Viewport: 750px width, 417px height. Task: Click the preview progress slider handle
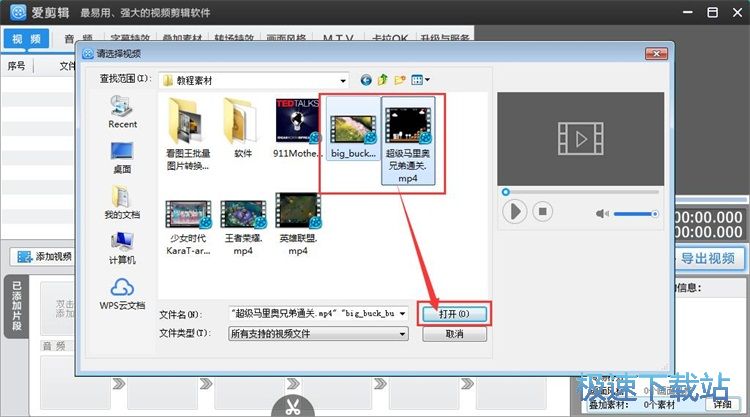(506, 192)
